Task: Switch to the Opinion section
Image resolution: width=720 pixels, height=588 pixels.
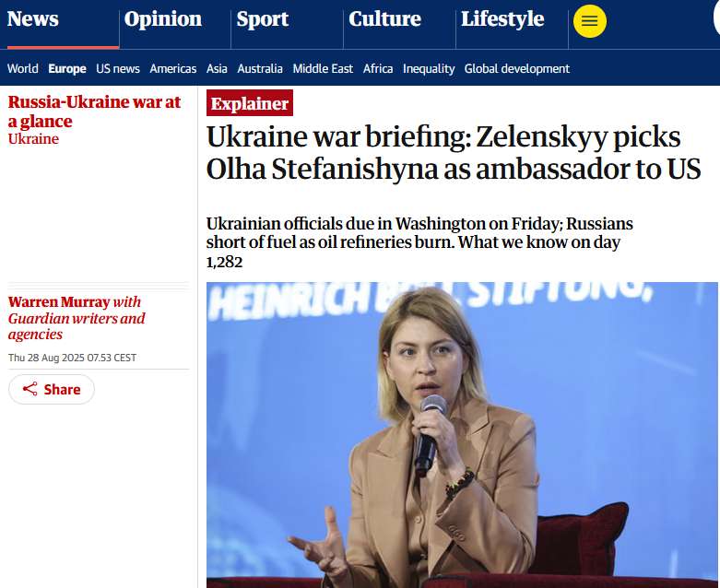Action: [163, 19]
